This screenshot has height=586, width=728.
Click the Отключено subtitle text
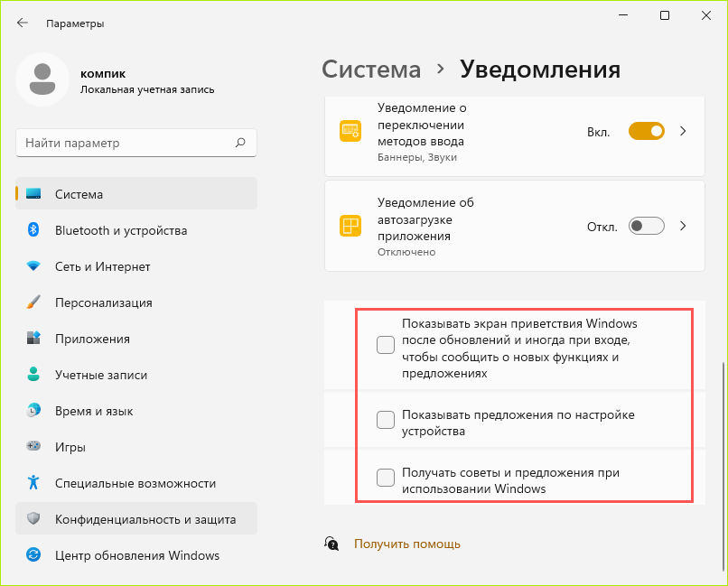[x=406, y=252]
